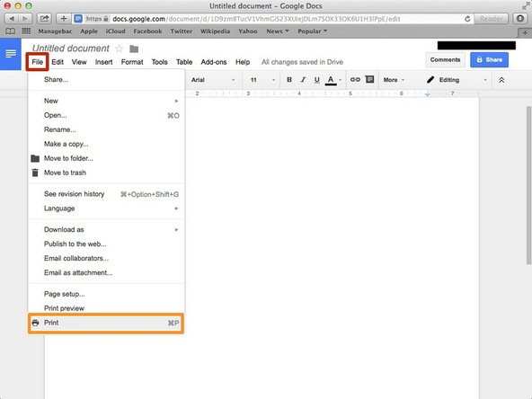Expand the New submenu

pos(106,101)
